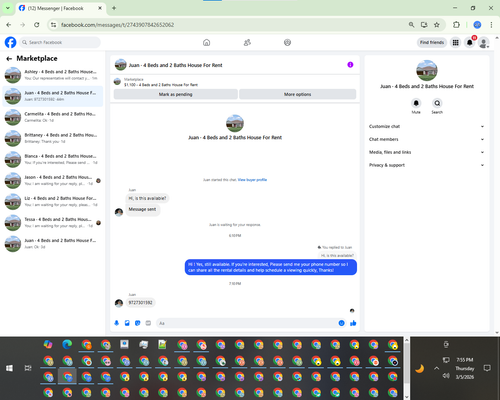Image resolution: width=500 pixels, height=400 pixels.
Task: Open the account profile avatar menu
Action: (483, 42)
